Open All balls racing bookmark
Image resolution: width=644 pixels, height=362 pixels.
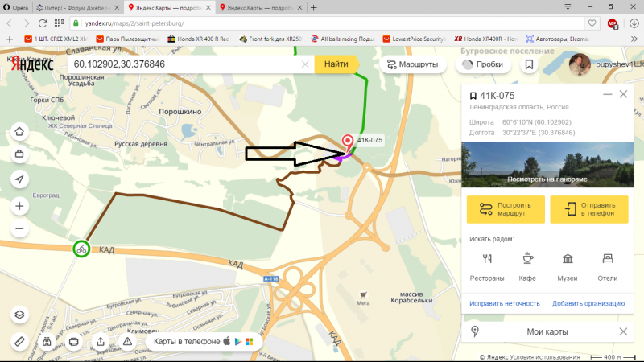[x=342, y=39]
